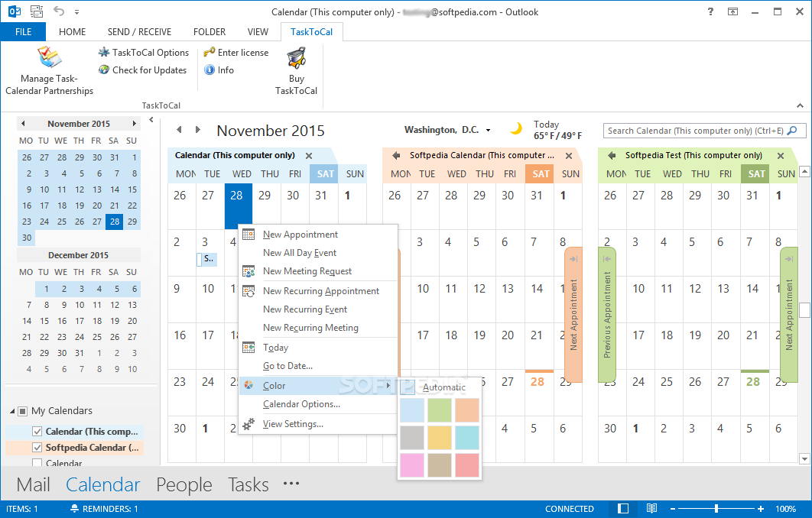Image resolution: width=812 pixels, height=518 pixels.
Task: Open People navigation
Action: point(184,484)
